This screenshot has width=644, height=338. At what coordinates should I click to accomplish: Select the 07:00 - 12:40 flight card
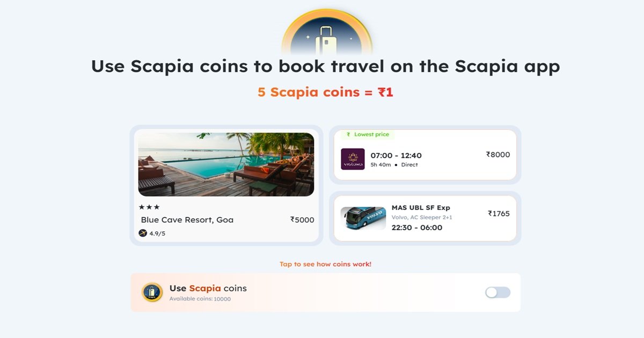pyautogui.click(x=425, y=155)
